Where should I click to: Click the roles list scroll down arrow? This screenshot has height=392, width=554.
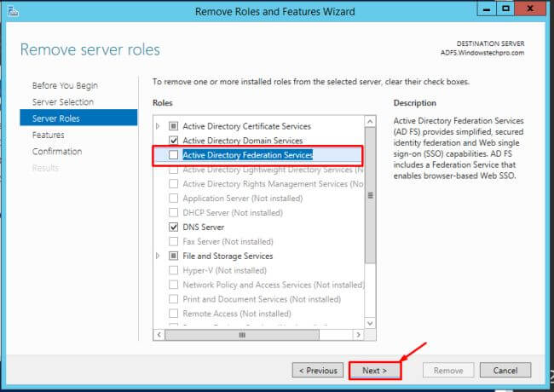370,323
